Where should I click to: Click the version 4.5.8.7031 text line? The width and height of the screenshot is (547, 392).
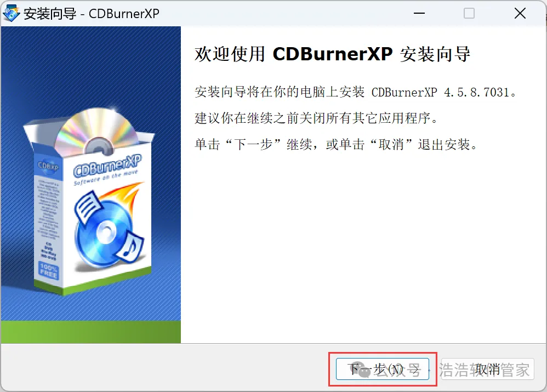356,92
